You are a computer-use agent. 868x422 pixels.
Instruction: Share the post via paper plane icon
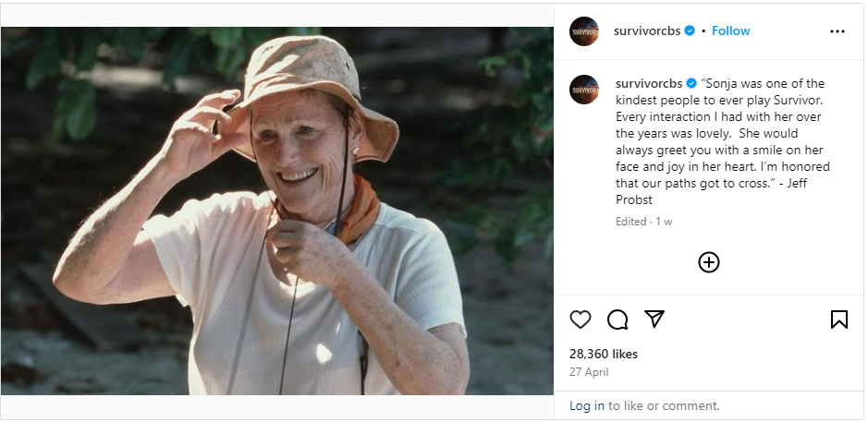(x=654, y=320)
